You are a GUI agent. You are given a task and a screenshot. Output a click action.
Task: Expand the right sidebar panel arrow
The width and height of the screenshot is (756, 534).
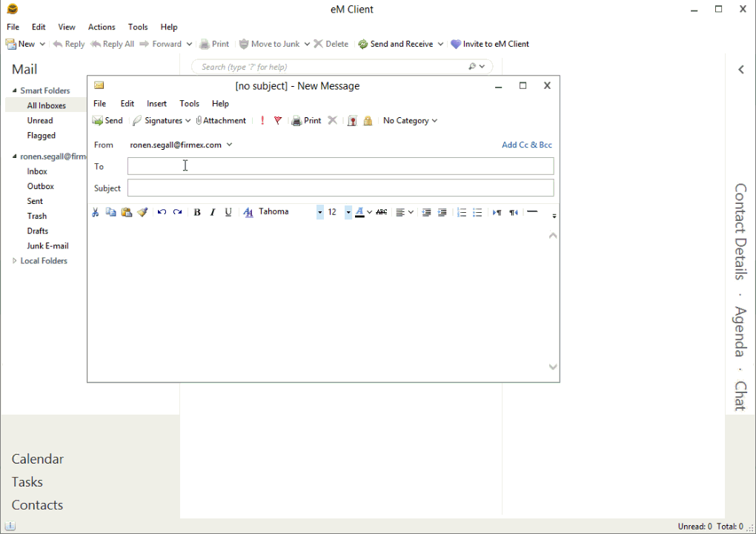[x=741, y=70]
